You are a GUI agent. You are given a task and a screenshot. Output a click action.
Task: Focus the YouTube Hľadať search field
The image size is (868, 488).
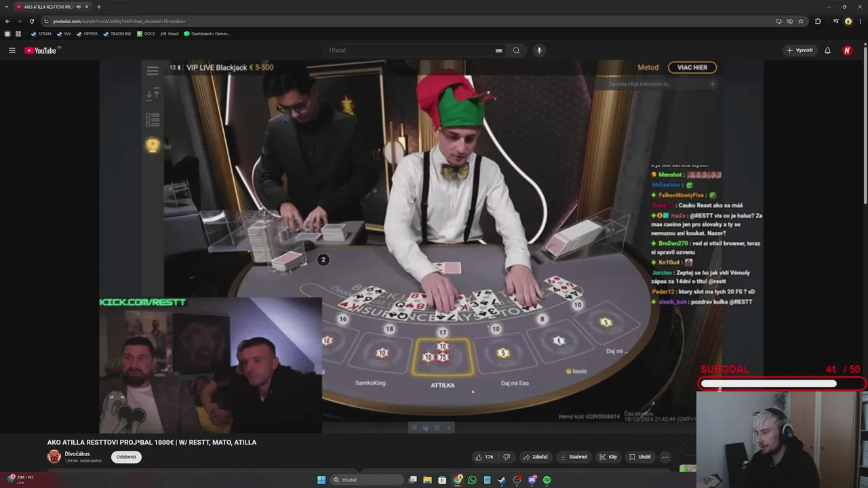coord(410,50)
